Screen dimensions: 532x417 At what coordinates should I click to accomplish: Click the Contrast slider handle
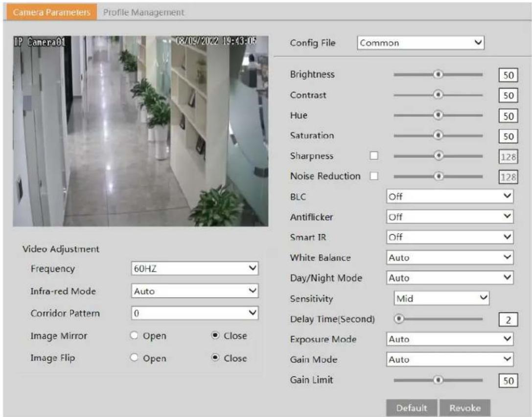(438, 94)
